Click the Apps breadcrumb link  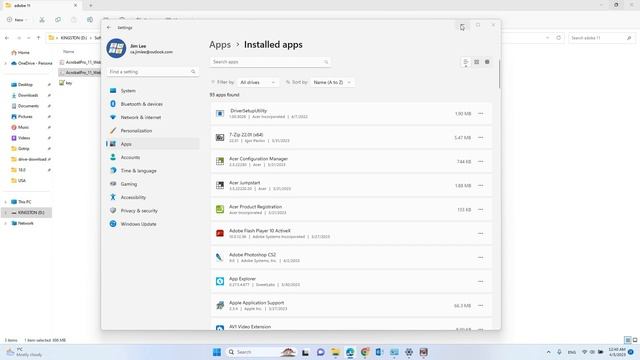(x=220, y=44)
